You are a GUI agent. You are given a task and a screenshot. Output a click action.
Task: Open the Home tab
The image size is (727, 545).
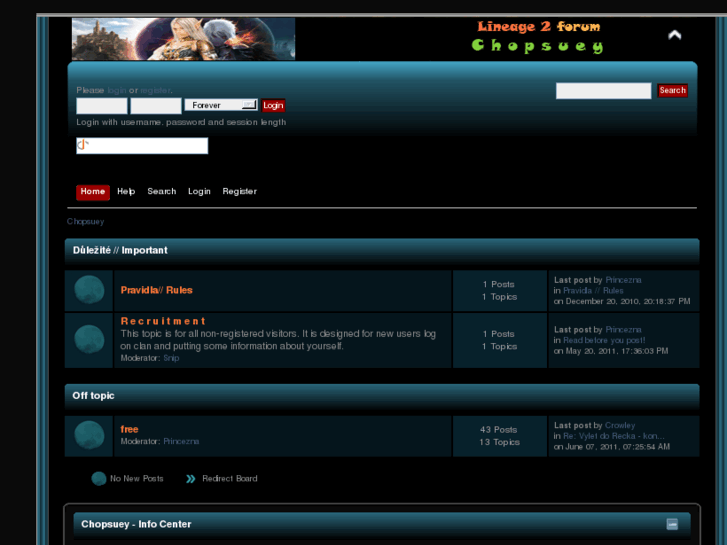[93, 192]
